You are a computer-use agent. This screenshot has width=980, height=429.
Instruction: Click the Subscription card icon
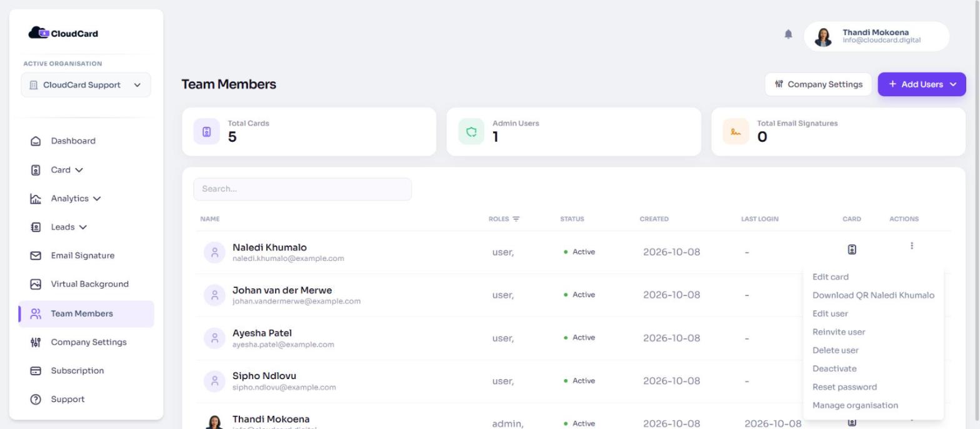[x=36, y=371]
